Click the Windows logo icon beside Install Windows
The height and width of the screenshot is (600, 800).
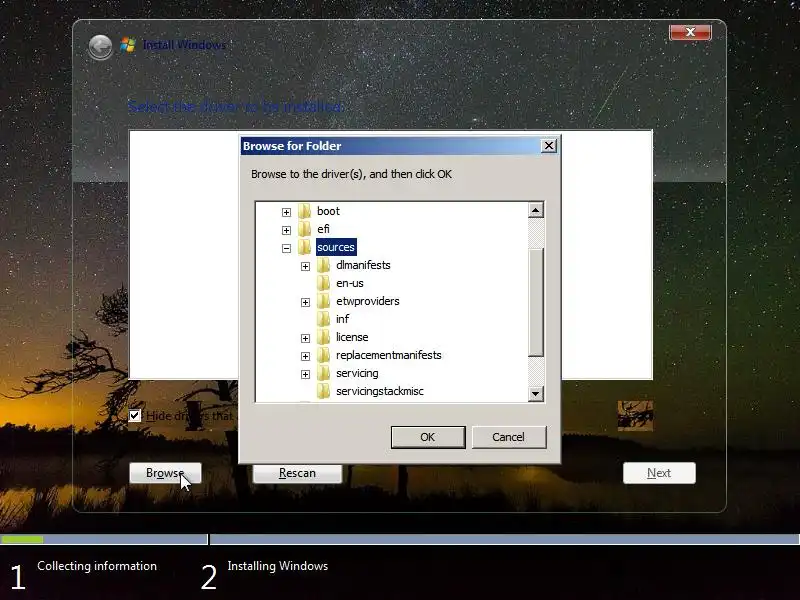128,45
